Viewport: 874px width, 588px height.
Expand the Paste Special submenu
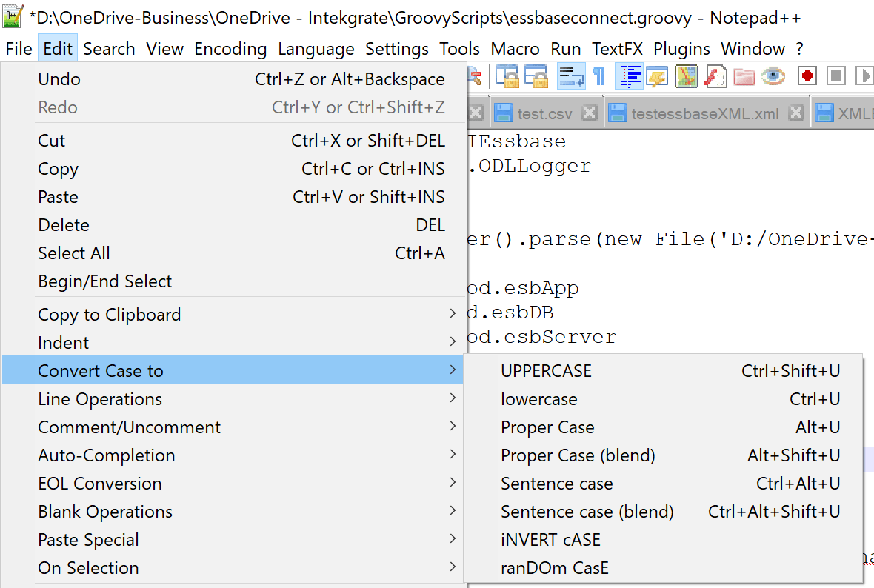[x=88, y=539]
